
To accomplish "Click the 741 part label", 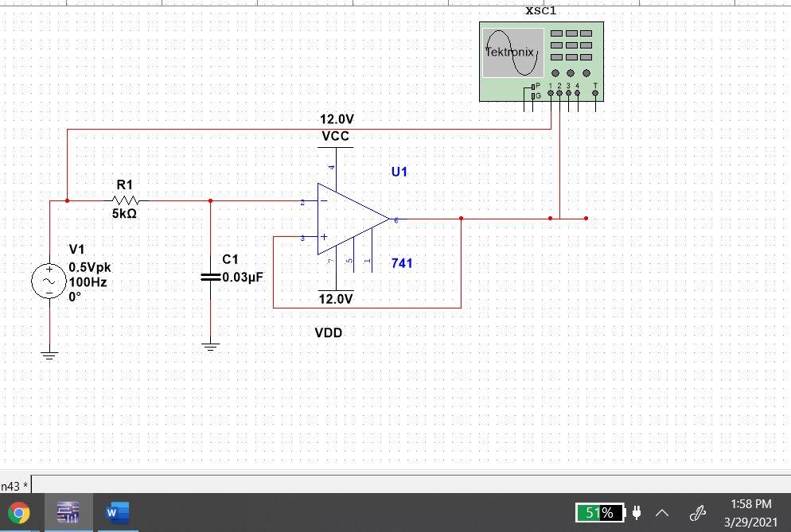I will [x=402, y=262].
